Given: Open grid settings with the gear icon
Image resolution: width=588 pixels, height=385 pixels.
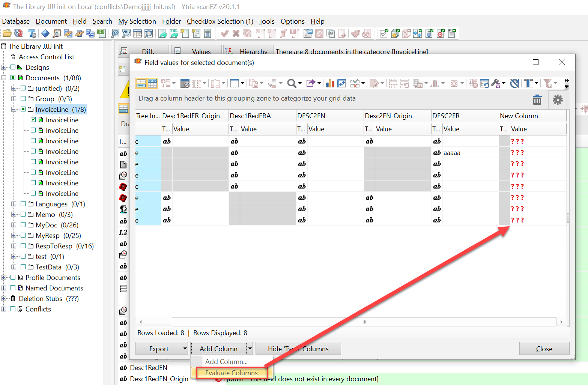Looking at the screenshot, I should click(x=558, y=100).
